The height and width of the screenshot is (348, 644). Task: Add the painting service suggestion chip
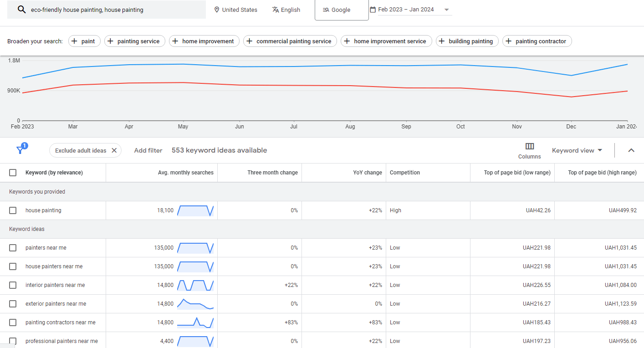coord(135,41)
